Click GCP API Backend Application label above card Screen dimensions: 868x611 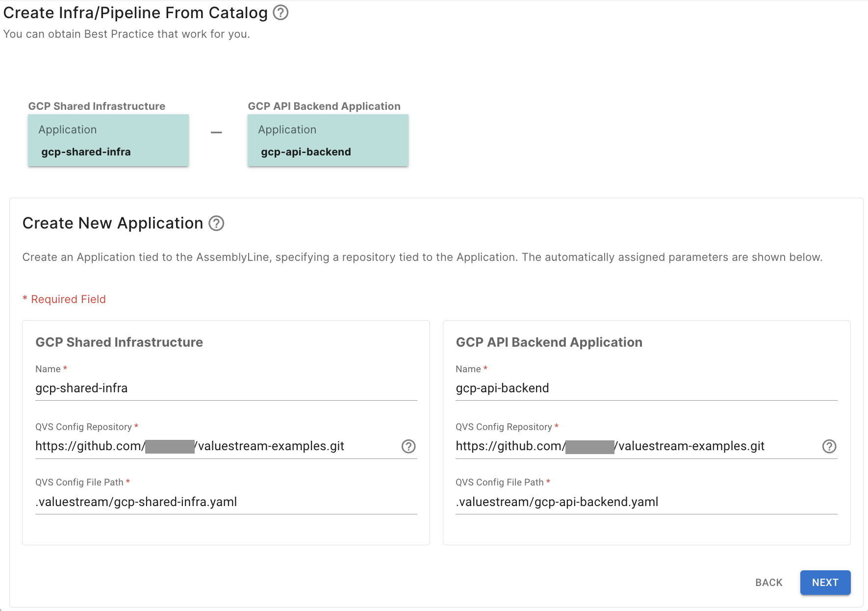324,106
